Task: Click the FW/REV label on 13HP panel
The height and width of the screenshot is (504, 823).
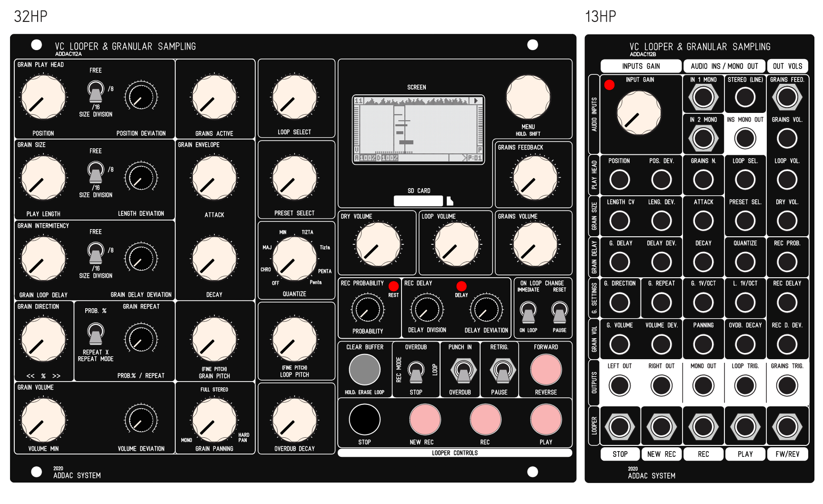Action: [787, 454]
